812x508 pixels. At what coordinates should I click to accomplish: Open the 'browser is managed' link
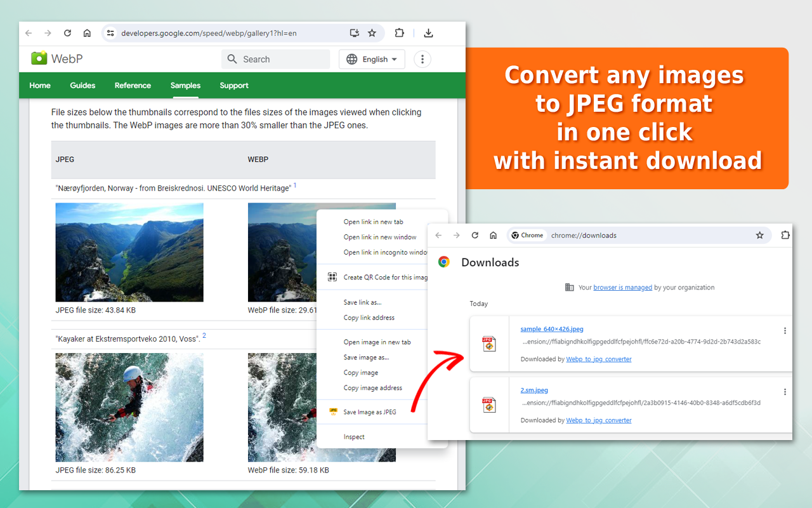tap(622, 288)
